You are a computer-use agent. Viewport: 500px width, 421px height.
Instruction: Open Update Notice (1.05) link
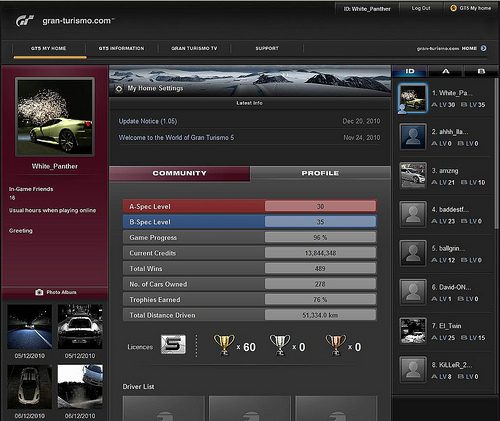click(x=148, y=121)
